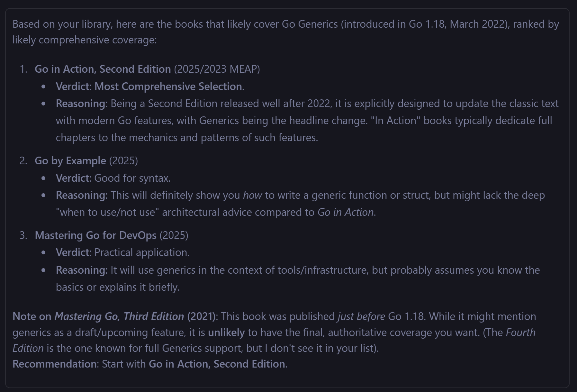
Task: Click the 'Note on' bold text
Action: (32, 316)
